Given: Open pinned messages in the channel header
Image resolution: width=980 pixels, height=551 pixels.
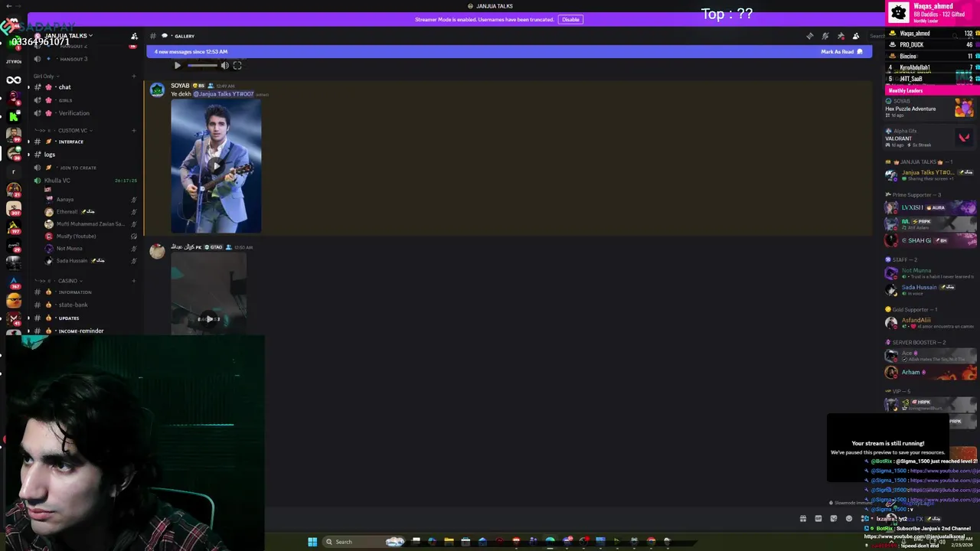Looking at the screenshot, I should 841,36.
